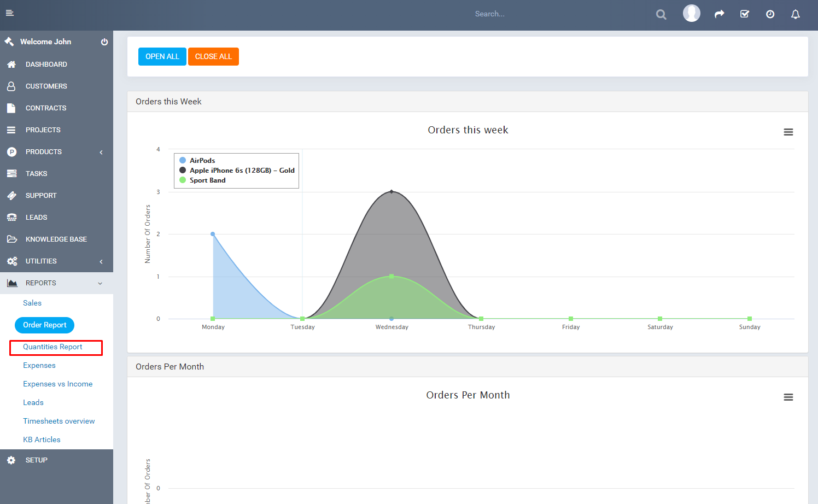Expand the Products submenu chevron
The width and height of the screenshot is (818, 504).
pos(101,153)
